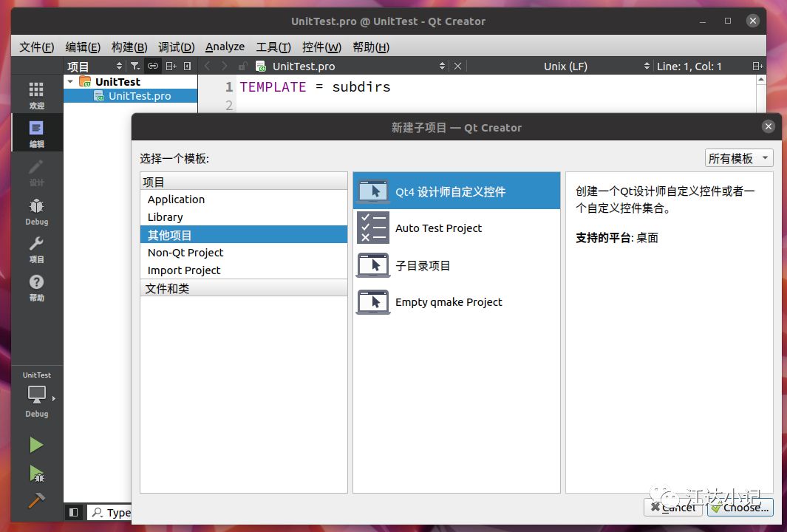Click the filter tree icon in project pane

(134, 66)
